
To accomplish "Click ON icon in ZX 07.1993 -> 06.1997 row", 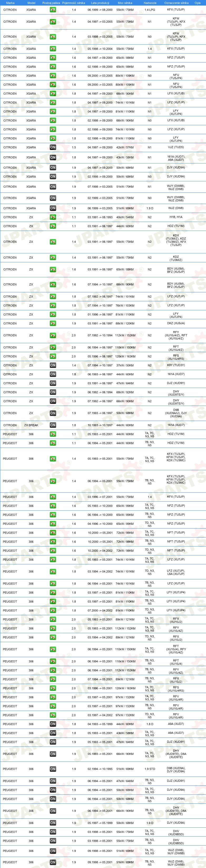I will pos(53,413).
